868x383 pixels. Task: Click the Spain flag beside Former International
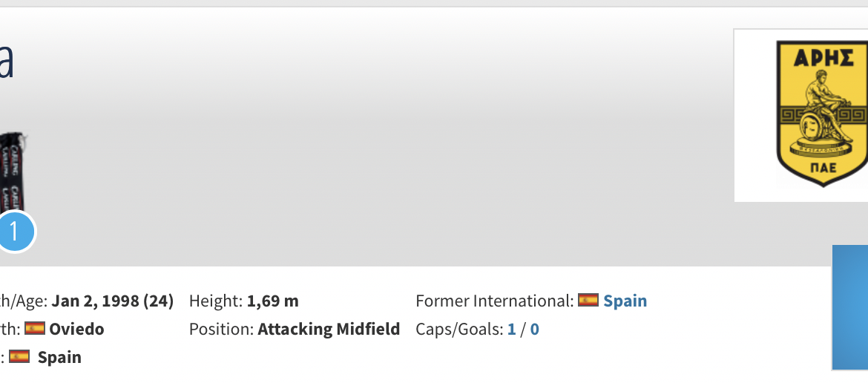click(x=588, y=301)
